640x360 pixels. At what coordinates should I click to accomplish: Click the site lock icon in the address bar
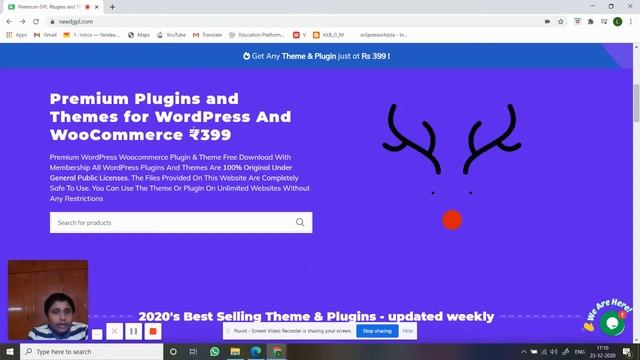pyautogui.click(x=52, y=22)
